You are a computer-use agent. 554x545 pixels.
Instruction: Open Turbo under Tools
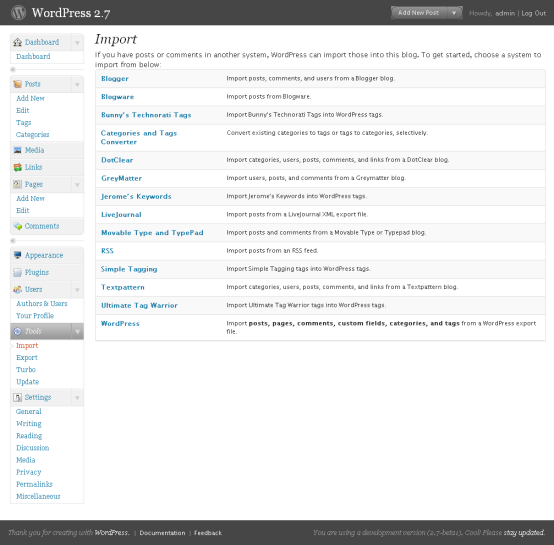(x=26, y=369)
